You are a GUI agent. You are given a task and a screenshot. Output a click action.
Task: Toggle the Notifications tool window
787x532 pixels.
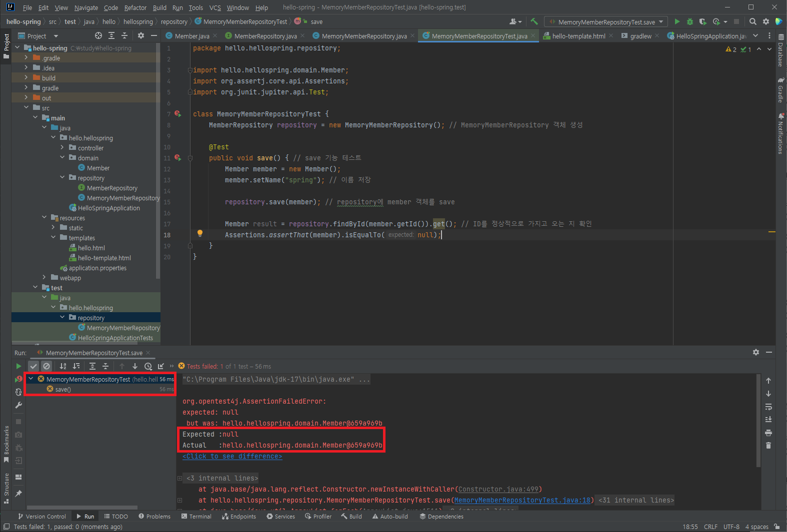(780, 134)
